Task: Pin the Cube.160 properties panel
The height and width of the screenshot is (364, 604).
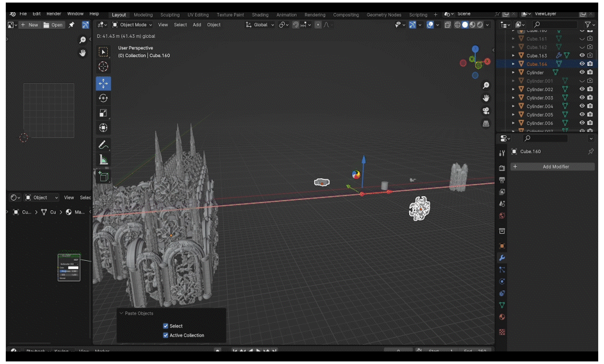Action: click(x=591, y=151)
